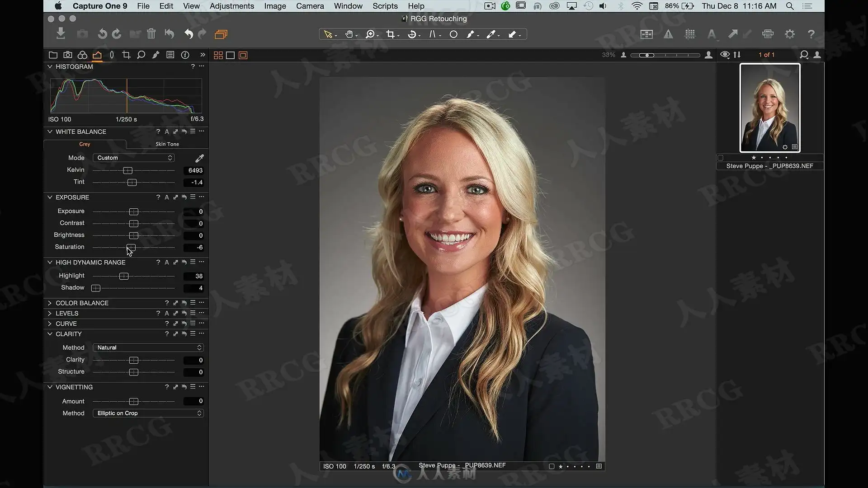Image resolution: width=868 pixels, height=488 pixels.
Task: Click the Highlight slider handle
Action: tap(124, 276)
